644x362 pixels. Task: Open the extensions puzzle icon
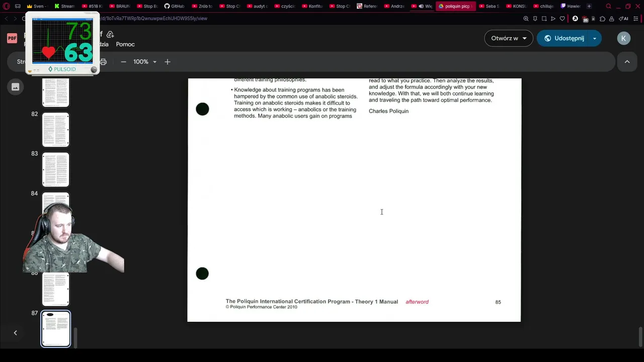pos(602,19)
